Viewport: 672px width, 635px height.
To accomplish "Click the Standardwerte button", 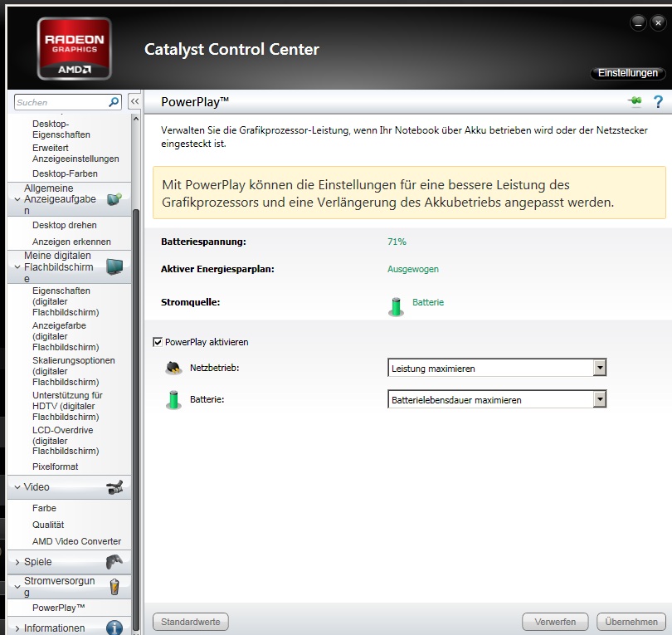I will pyautogui.click(x=191, y=622).
